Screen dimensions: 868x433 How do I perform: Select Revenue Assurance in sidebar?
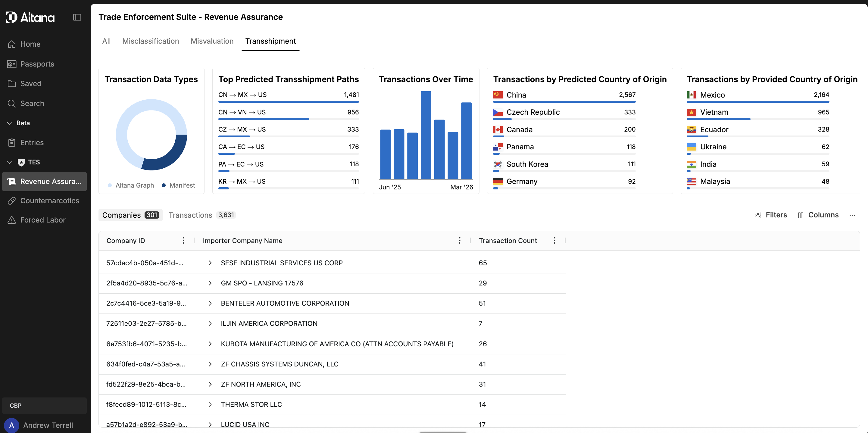tap(45, 181)
